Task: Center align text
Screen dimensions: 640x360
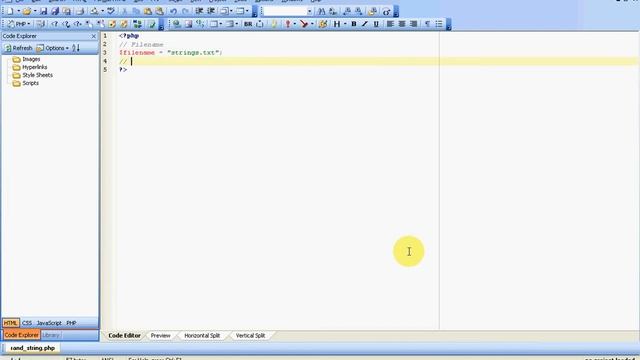Action: pyautogui.click(x=402, y=24)
